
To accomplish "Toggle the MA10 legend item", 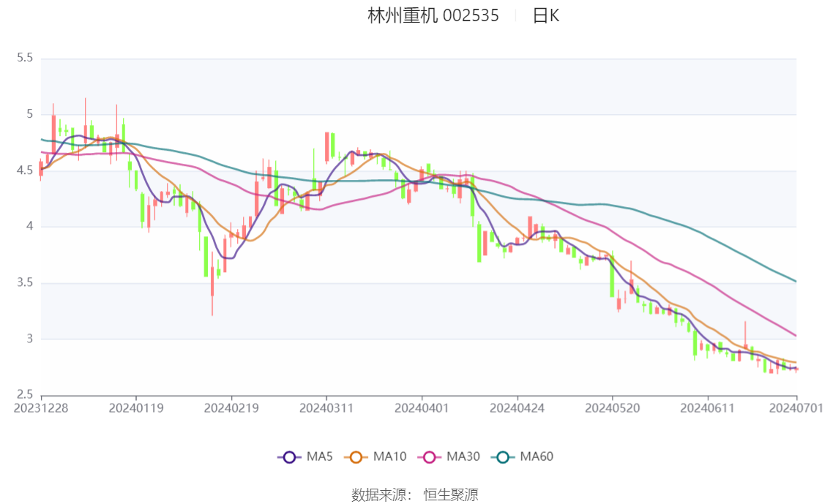I will 375,457.
